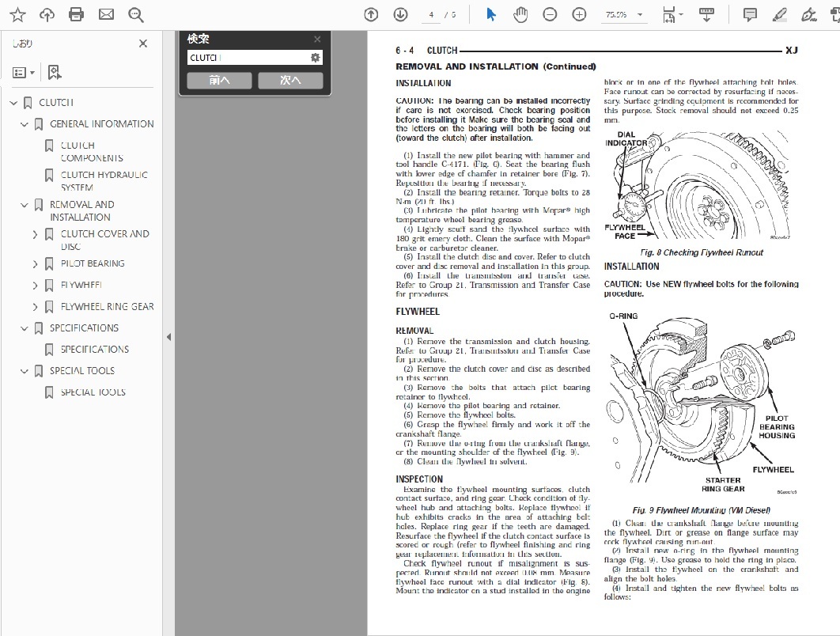Screen dimensions: 840x636
Task: Open child SPECIAL TOOLS bookmark
Action: pyautogui.click(x=93, y=392)
